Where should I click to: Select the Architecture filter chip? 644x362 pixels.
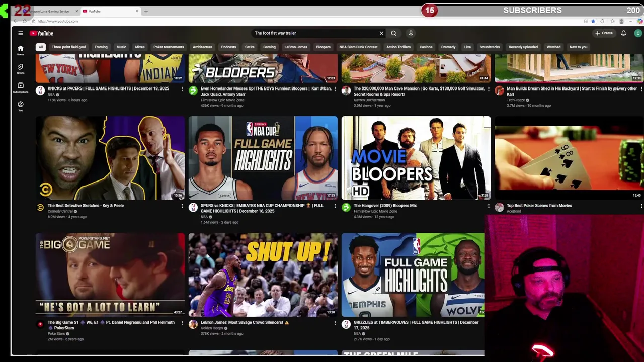tap(202, 47)
